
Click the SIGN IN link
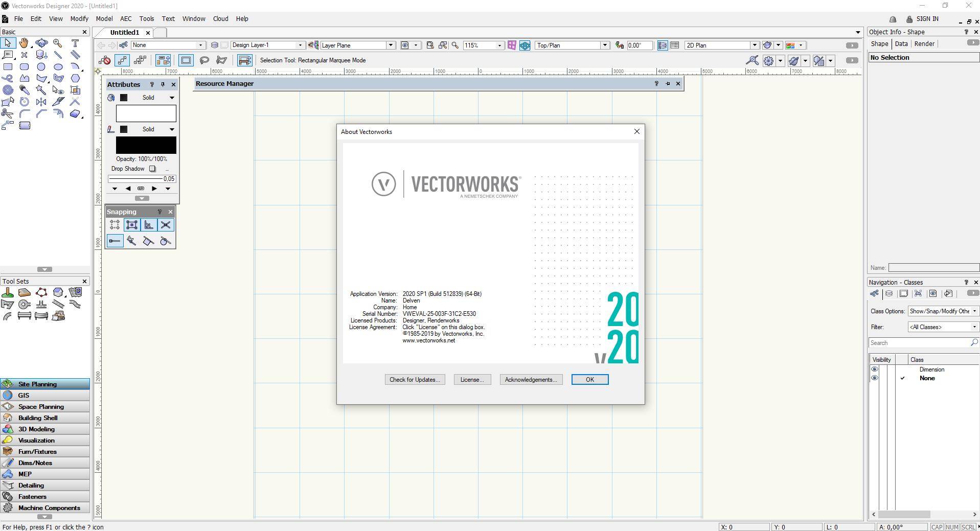pyautogui.click(x=927, y=19)
